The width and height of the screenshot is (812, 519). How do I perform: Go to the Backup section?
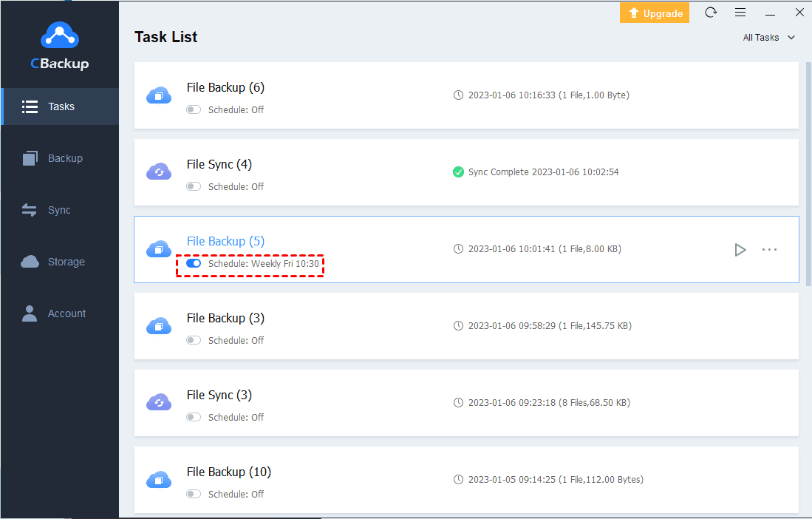[x=60, y=158]
